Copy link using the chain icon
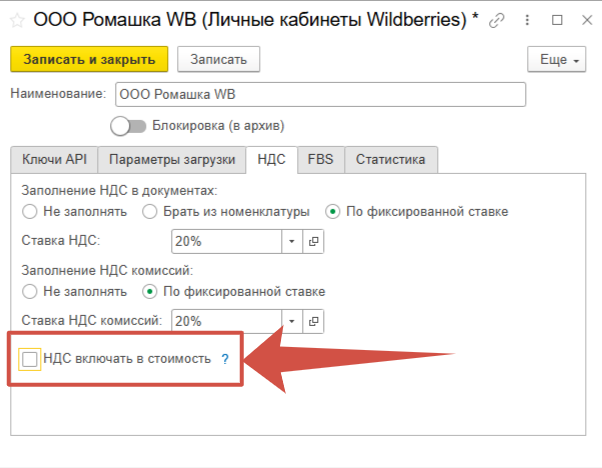The width and height of the screenshot is (602, 468). 497,20
